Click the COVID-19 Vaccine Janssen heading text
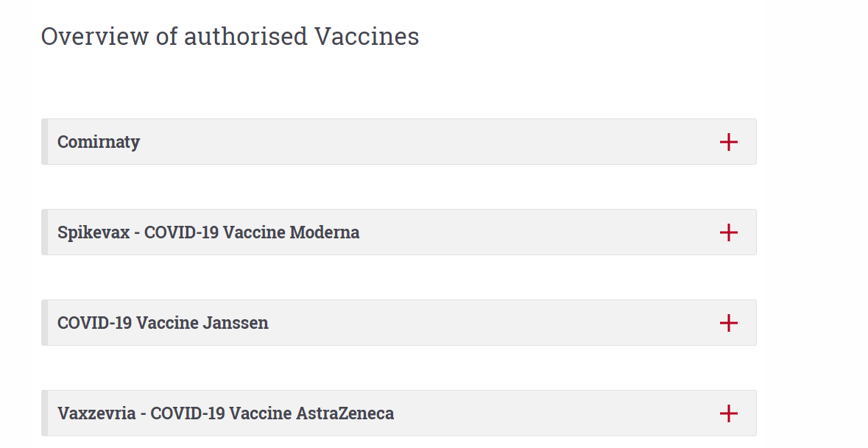Image resolution: width=868 pixels, height=448 pixels. pos(163,323)
